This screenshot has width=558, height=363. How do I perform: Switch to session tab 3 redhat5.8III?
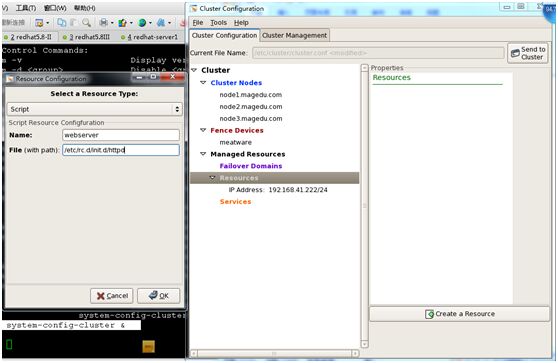[x=86, y=37]
